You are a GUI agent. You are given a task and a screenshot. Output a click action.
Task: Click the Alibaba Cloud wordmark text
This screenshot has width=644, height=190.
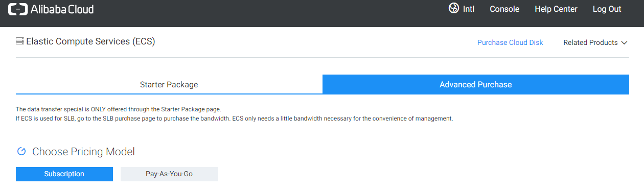(62, 9)
